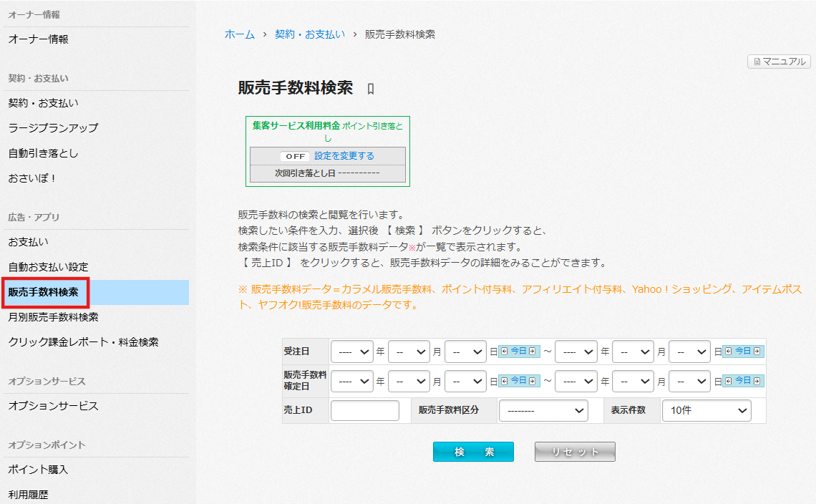
Task: Click the 検索 button
Action: pyautogui.click(x=473, y=451)
